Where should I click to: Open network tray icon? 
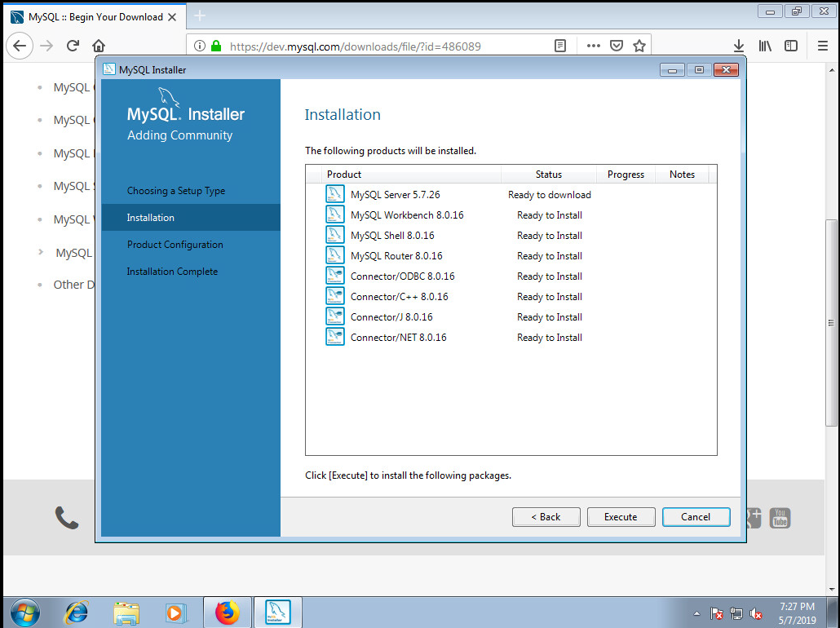tap(736, 613)
